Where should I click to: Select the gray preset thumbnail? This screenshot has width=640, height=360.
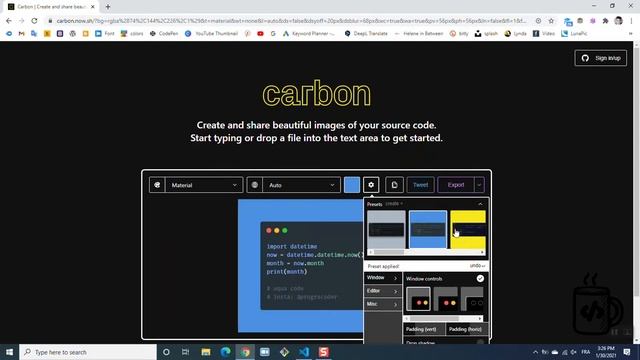(386, 229)
